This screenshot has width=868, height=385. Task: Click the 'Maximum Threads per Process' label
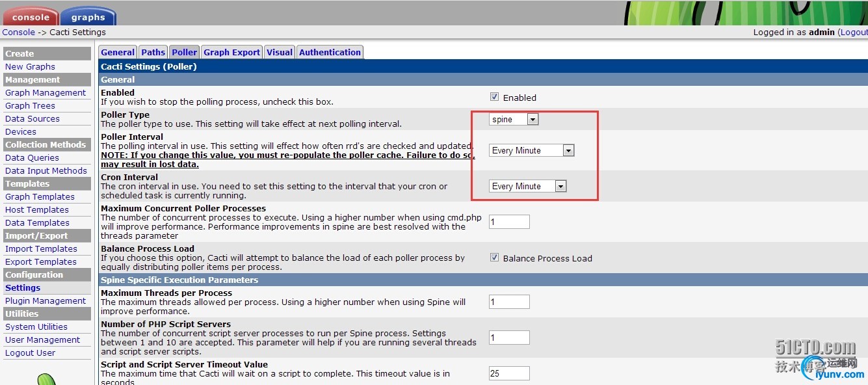point(166,293)
